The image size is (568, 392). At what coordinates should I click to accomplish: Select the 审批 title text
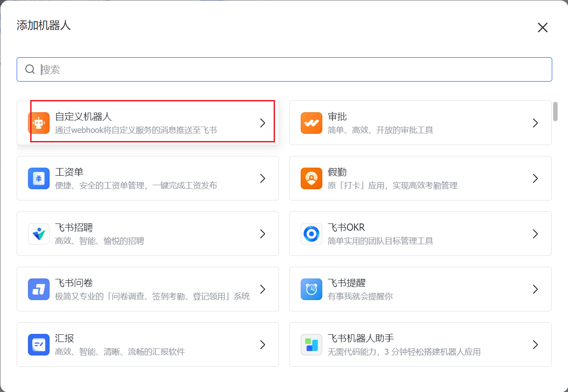[337, 117]
